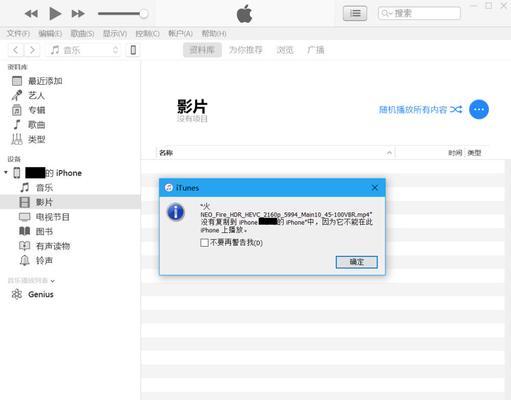The image size is (511, 400).
Task: Switch to the 浏览 tab
Action: pyautogui.click(x=285, y=50)
